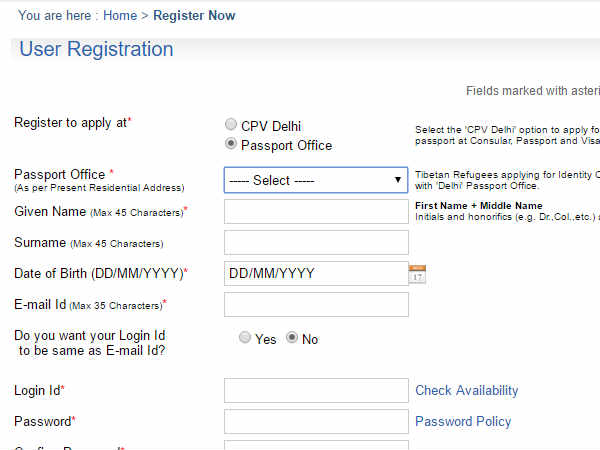Open the Passport Office select dropdown
The image size is (600, 450).
(x=315, y=180)
